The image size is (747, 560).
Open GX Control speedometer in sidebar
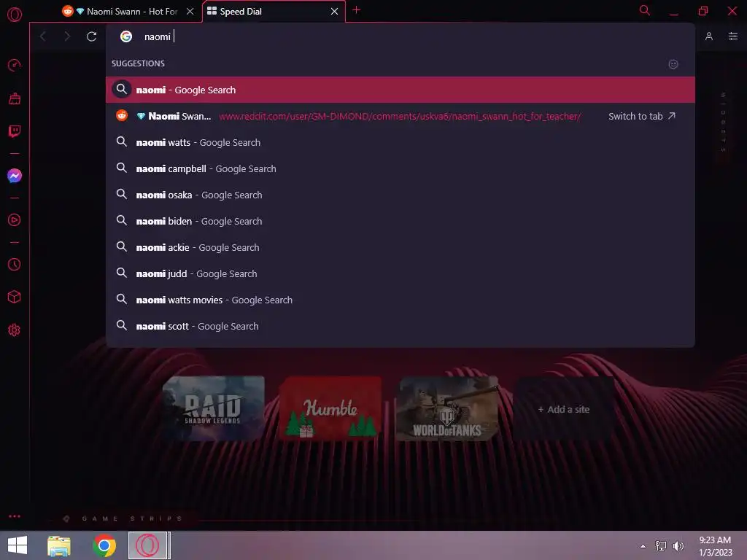[15, 65]
